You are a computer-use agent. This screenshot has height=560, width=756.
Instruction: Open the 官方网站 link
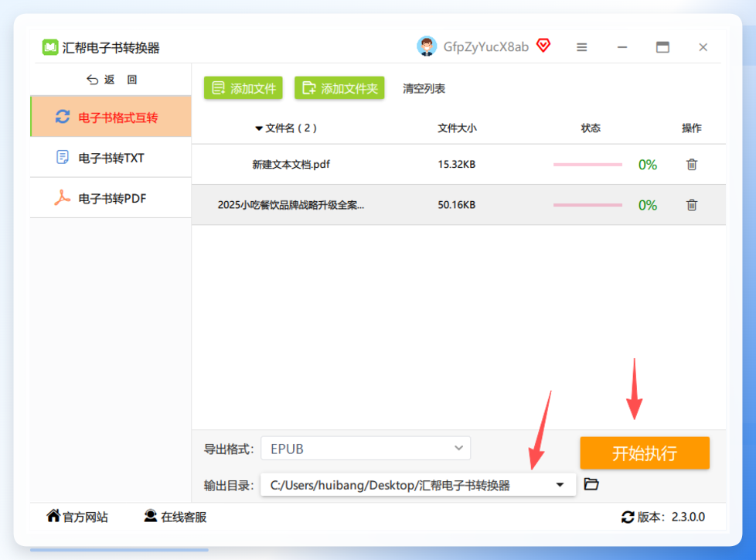click(77, 517)
